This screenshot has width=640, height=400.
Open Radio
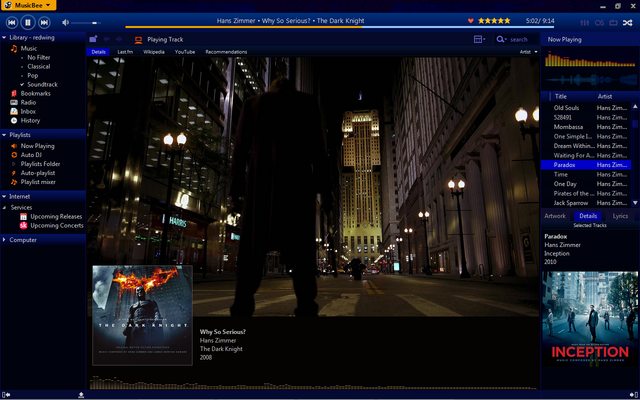pos(28,102)
